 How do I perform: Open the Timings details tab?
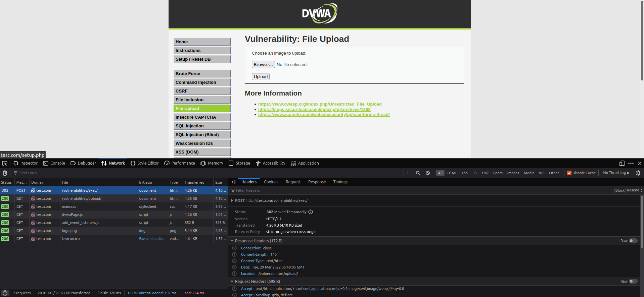[x=340, y=182]
